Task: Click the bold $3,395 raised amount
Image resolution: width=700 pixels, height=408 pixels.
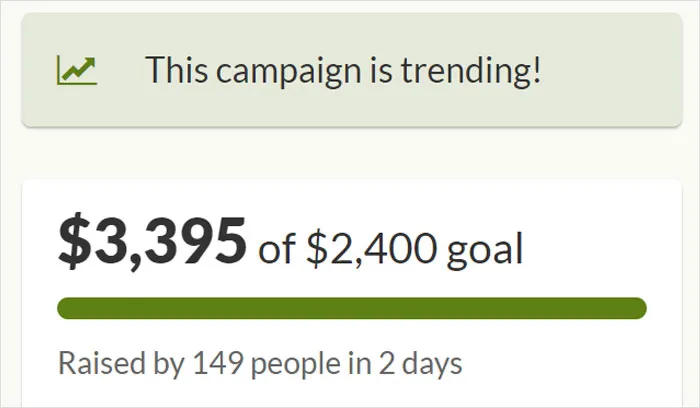Action: pos(152,241)
